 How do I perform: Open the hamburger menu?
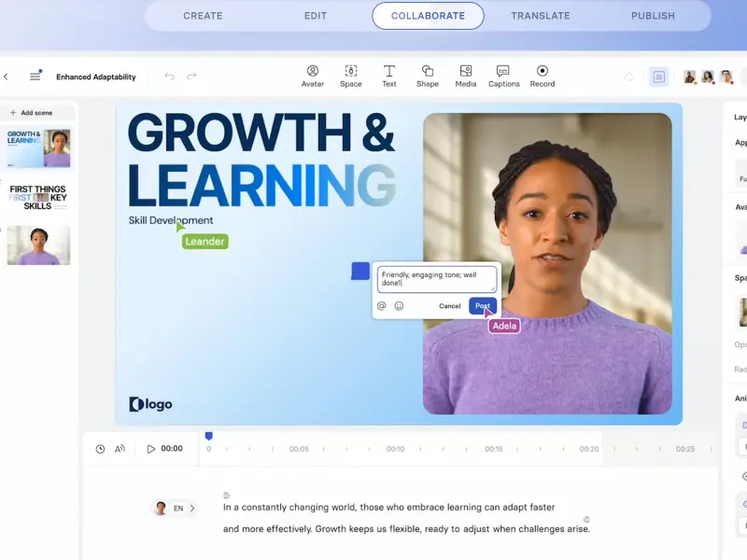(35, 77)
